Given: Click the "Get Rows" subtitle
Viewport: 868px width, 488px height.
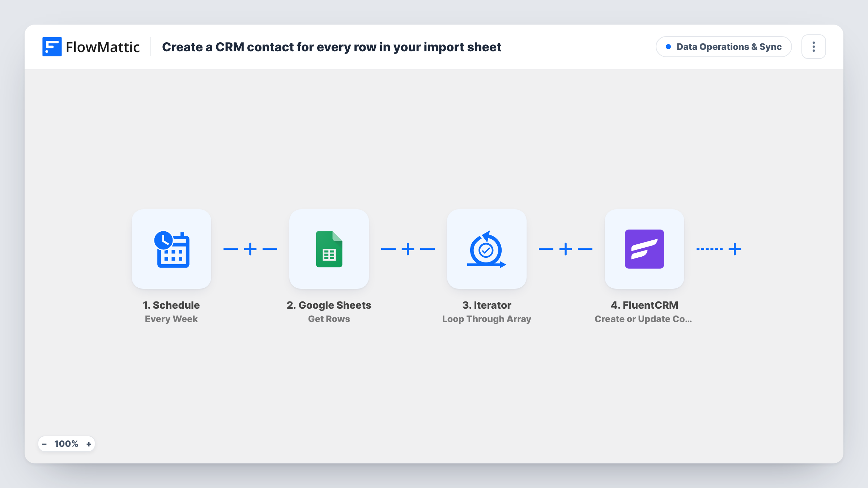Looking at the screenshot, I should 329,319.
